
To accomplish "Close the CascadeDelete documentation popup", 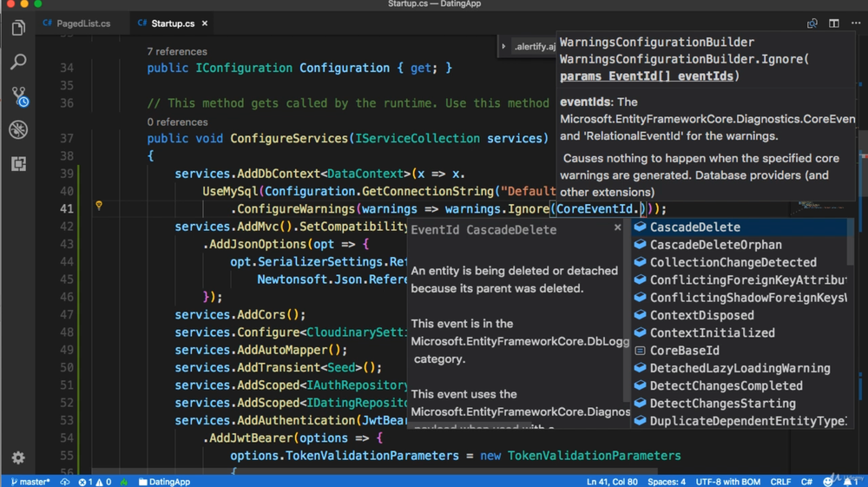I will [x=617, y=227].
